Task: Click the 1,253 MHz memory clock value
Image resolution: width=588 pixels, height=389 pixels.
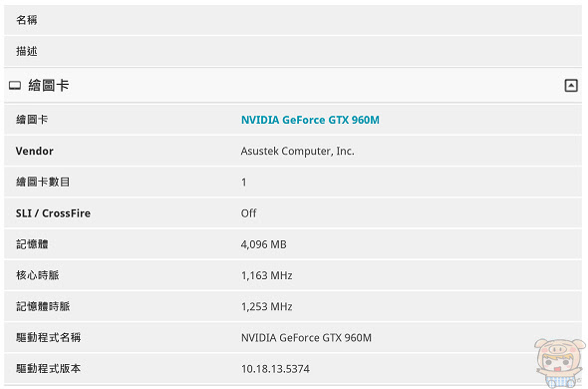Action: (x=266, y=307)
